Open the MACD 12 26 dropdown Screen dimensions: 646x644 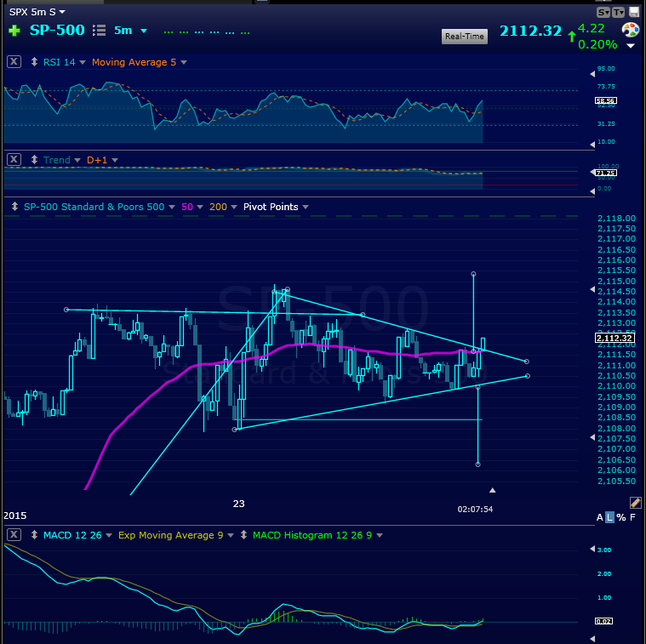click(x=109, y=535)
